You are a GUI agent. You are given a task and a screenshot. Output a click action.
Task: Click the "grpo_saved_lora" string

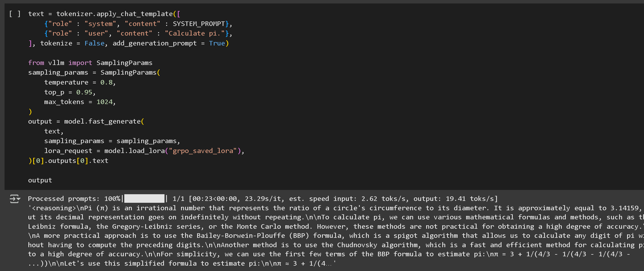click(x=203, y=151)
